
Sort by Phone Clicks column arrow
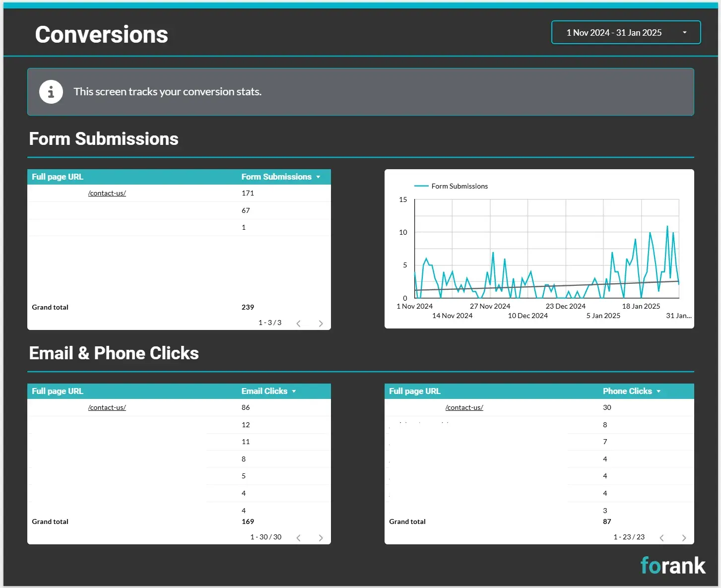point(658,392)
